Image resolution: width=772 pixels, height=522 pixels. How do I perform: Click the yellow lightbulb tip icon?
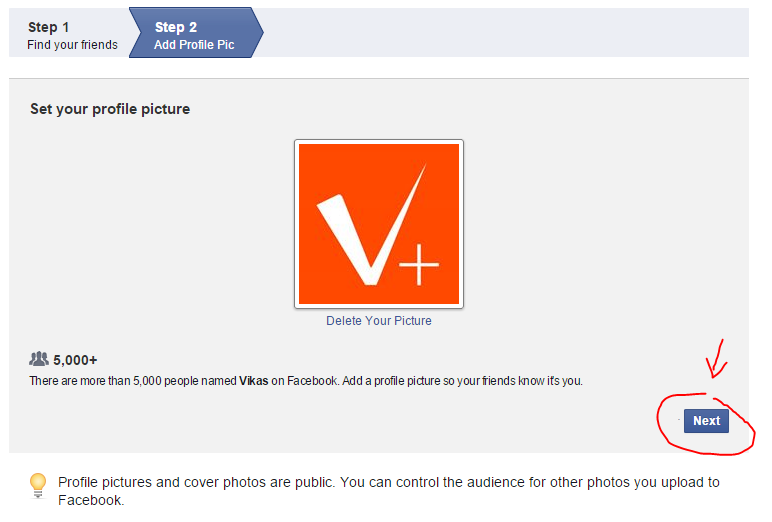38,486
